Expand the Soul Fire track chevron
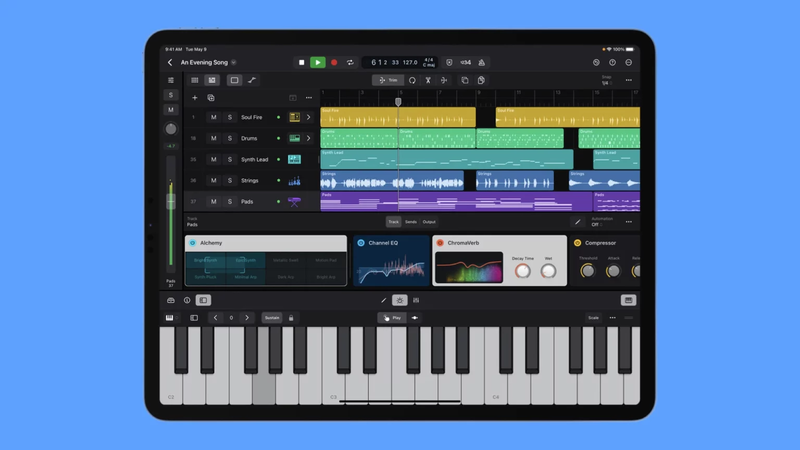 (x=309, y=117)
